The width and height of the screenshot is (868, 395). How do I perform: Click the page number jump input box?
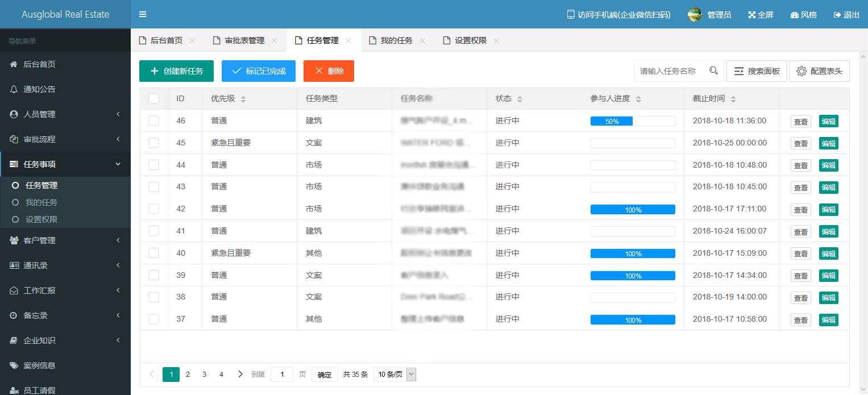[282, 374]
